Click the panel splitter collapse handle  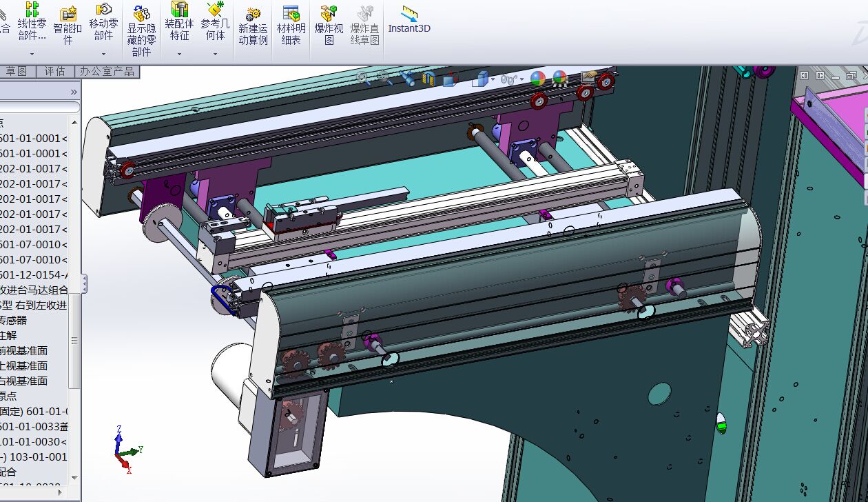[x=84, y=283]
